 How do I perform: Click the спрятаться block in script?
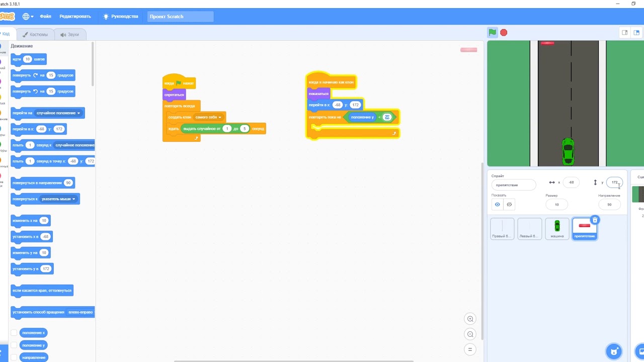pos(174,95)
